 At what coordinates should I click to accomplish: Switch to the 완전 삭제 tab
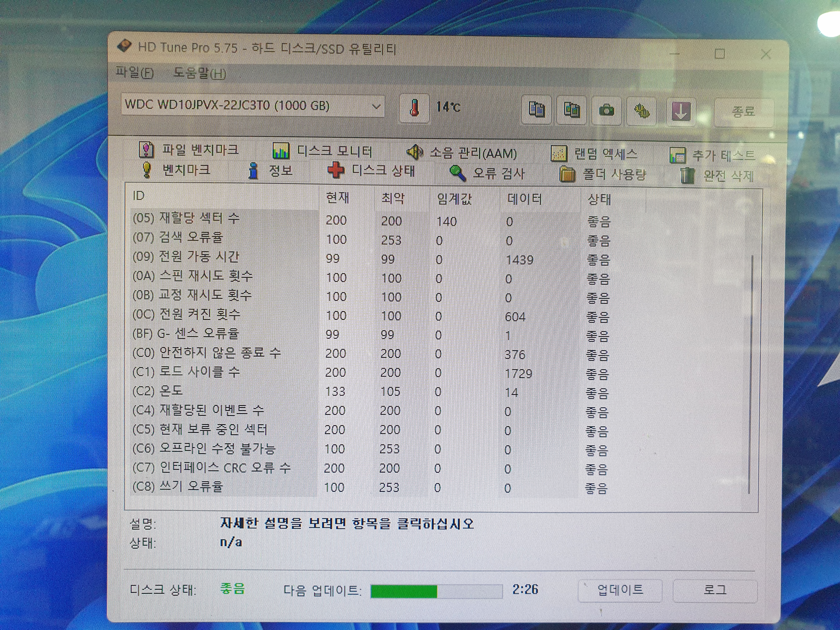717,176
